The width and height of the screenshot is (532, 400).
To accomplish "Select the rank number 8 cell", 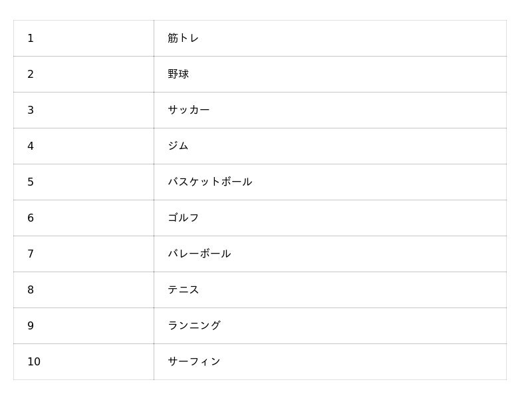I will pos(31,290).
